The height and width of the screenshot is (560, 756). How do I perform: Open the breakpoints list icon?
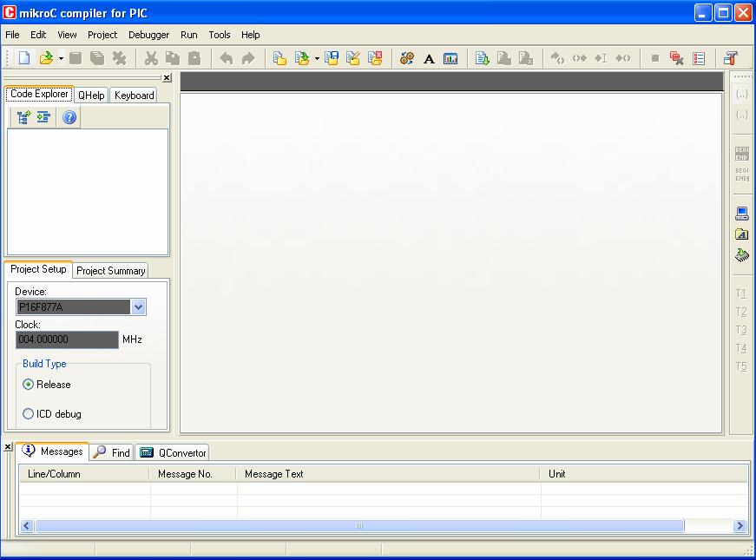tap(699, 58)
